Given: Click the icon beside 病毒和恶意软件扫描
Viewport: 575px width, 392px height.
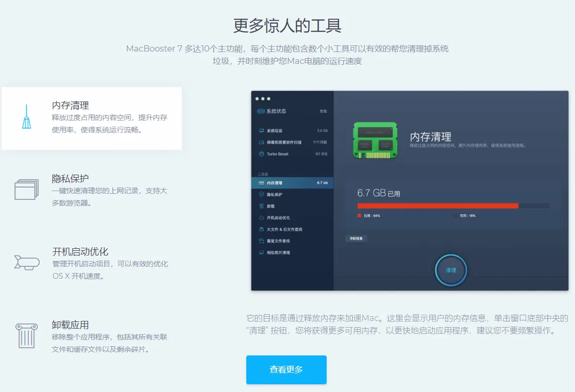Looking at the screenshot, I should (x=261, y=142).
